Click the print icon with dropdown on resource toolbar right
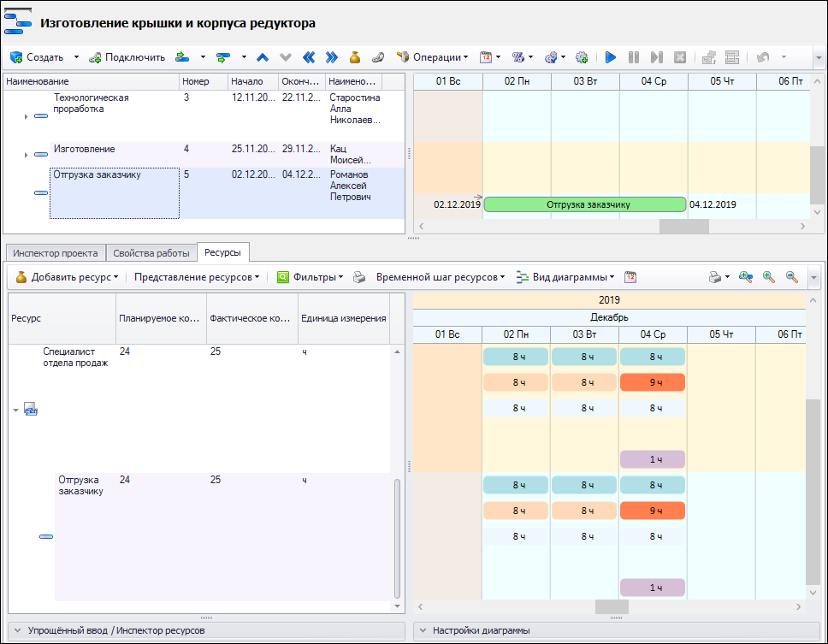Image resolution: width=828 pixels, height=644 pixels. coord(719,277)
